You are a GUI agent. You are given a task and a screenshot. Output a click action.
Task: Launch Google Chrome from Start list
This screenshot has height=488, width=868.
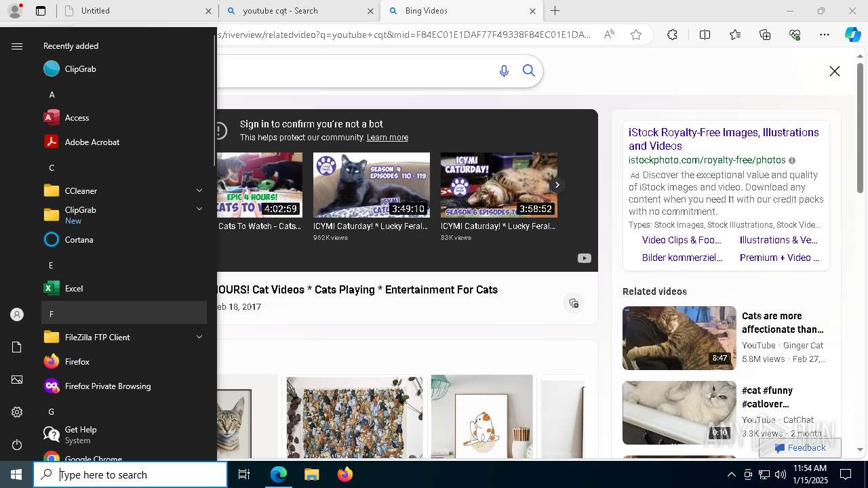[x=124, y=457]
